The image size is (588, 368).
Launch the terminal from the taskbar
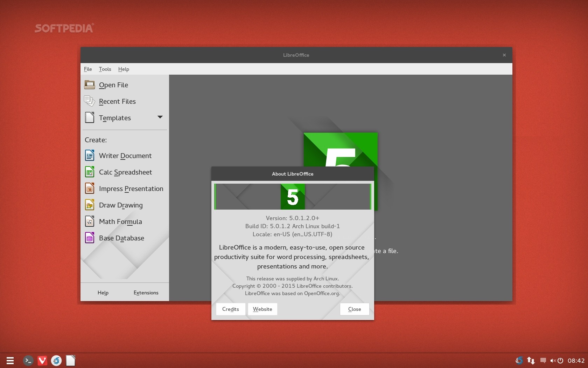tap(28, 360)
